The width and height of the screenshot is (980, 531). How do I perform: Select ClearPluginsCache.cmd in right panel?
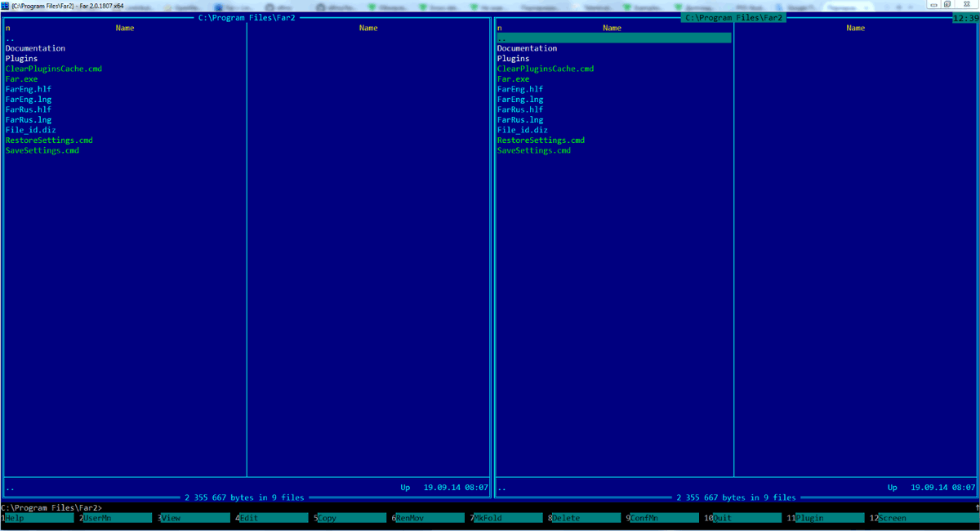[x=546, y=69]
